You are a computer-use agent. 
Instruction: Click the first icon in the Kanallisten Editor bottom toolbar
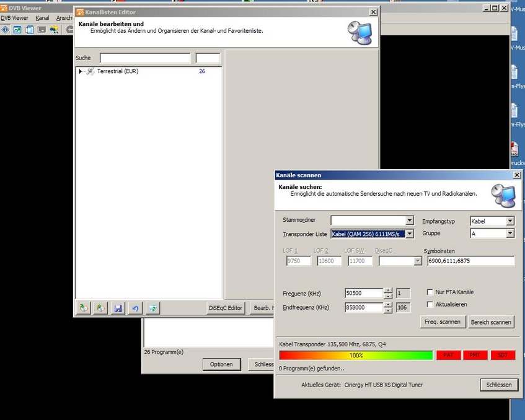83,308
